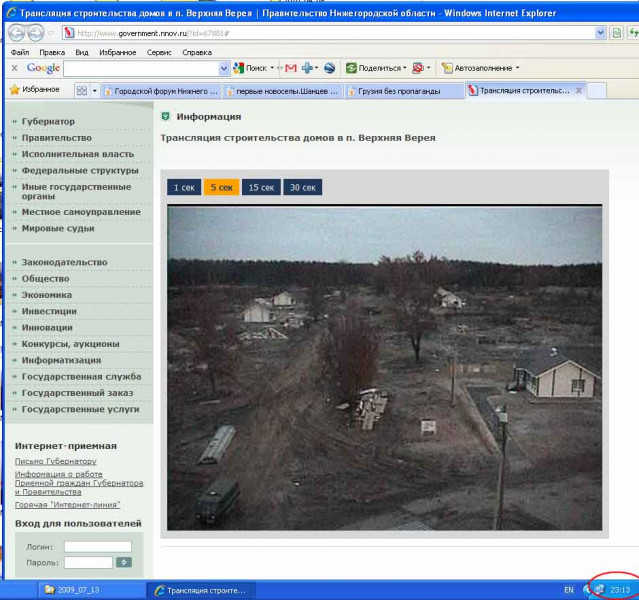Set refresh interval to 15 сек
The width and height of the screenshot is (639, 600).
click(261, 188)
